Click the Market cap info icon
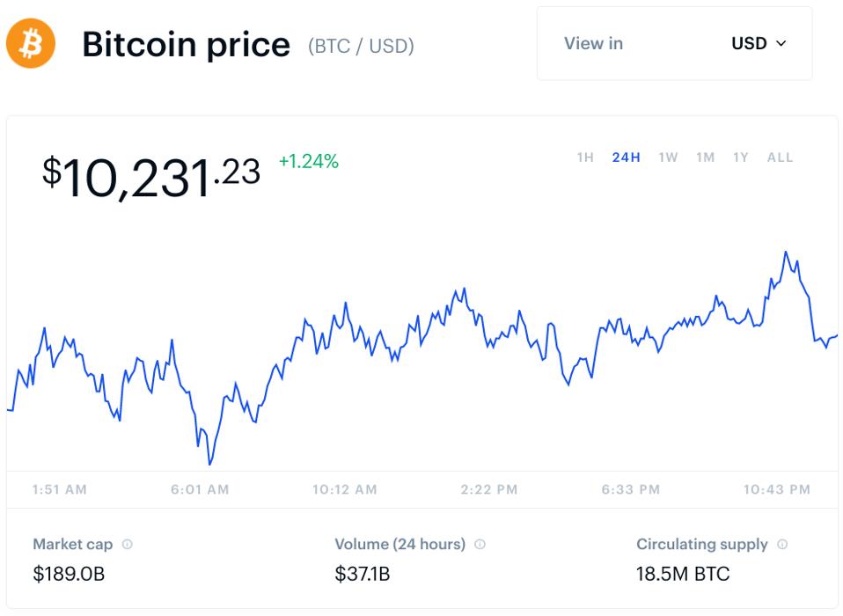Screen dimensions: 843x616 tap(128, 545)
